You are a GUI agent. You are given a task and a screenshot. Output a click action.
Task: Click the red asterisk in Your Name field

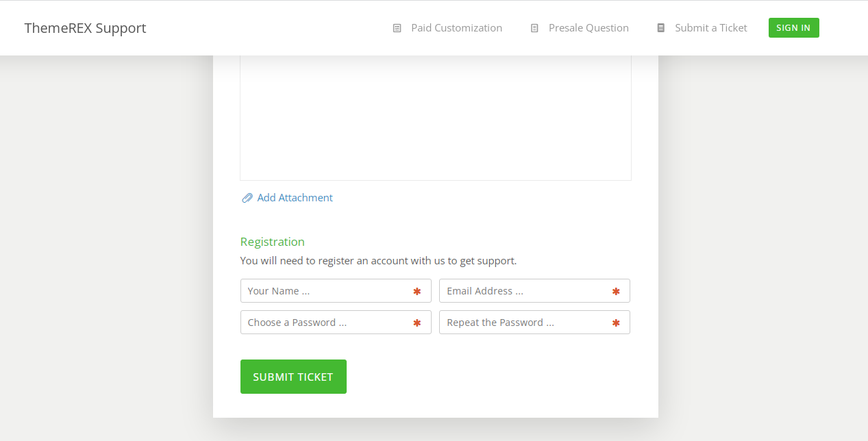(x=417, y=292)
